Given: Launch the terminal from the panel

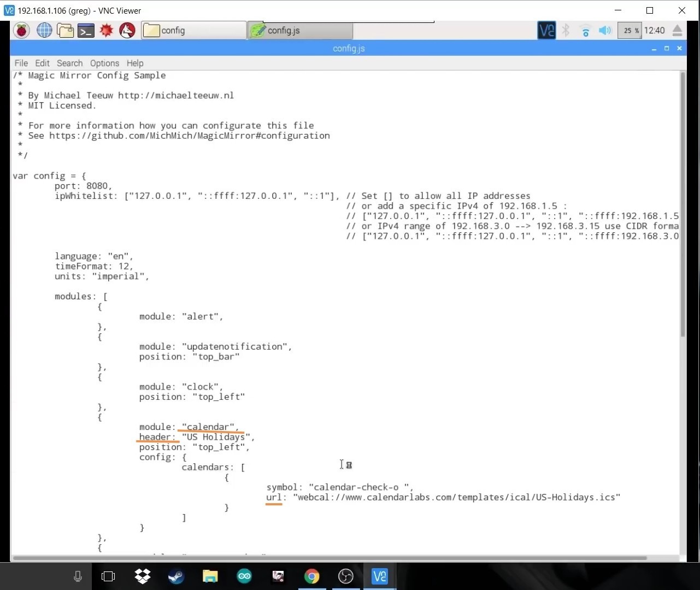Looking at the screenshot, I should [86, 31].
